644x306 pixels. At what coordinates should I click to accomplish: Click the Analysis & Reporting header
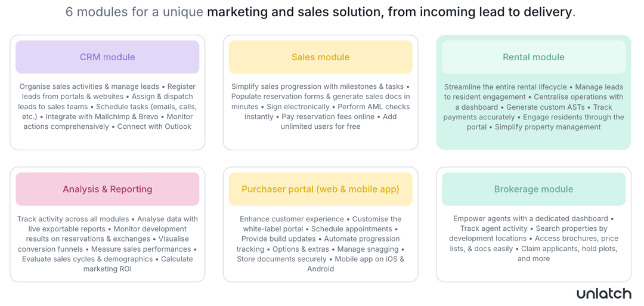[x=107, y=189]
